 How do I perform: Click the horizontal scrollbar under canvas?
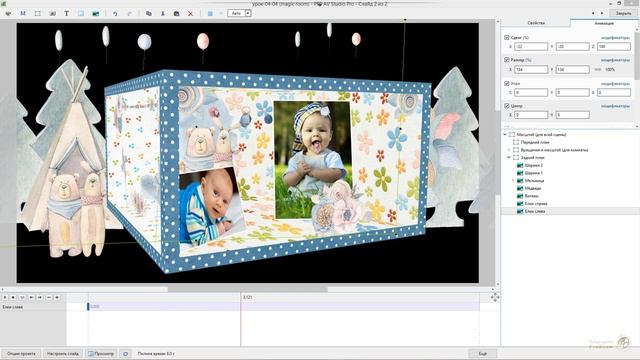coord(248,289)
